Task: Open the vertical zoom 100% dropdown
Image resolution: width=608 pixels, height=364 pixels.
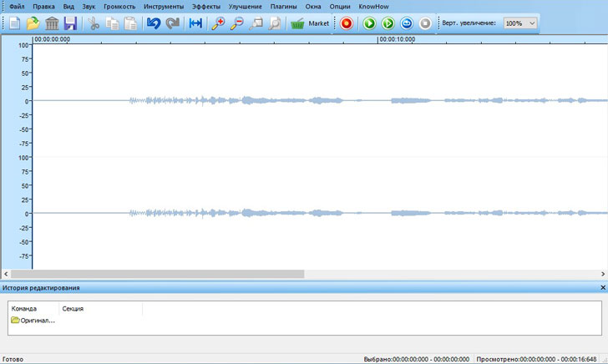Action: tap(521, 23)
